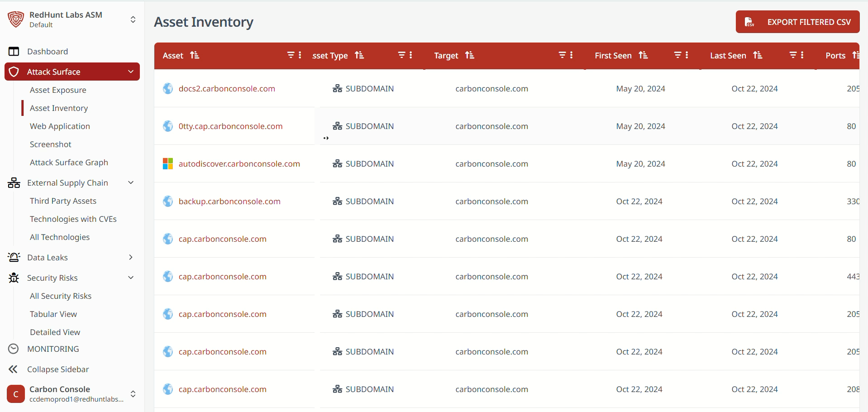Click the RedHunt Labs shield logo
Screen dimensions: 868x412
[16, 19]
